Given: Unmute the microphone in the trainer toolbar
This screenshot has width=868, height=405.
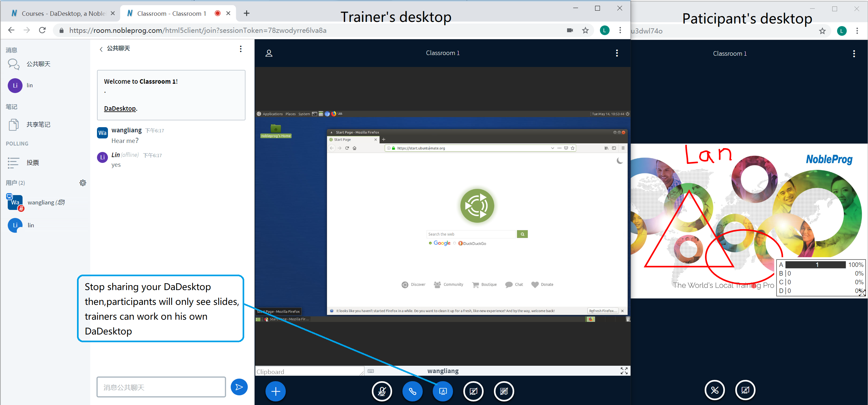Looking at the screenshot, I should (x=382, y=391).
